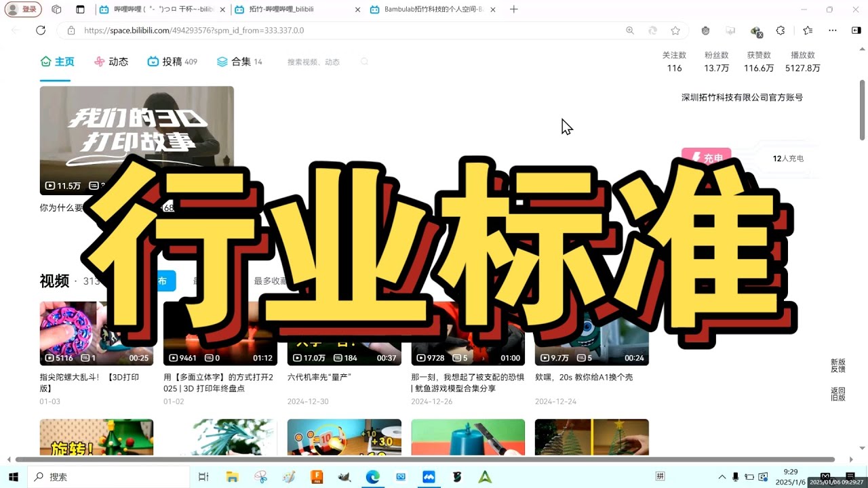Open File Explorer from the taskbar
This screenshot has width=868, height=488.
pos(232,477)
